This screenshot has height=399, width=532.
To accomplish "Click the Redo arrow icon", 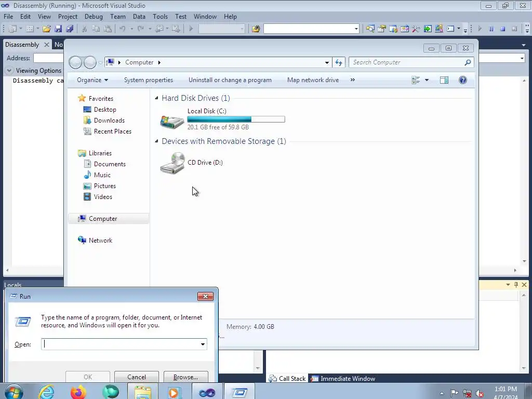I will tap(140, 29).
